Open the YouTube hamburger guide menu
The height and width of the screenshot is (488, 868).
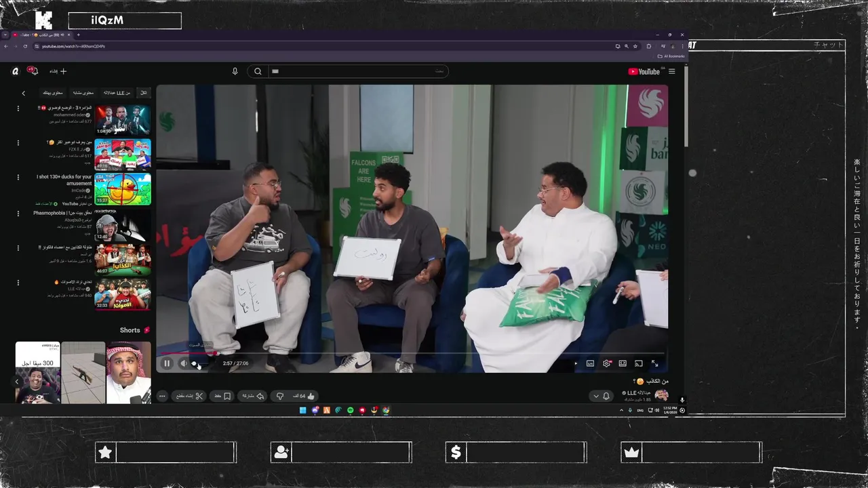click(x=671, y=71)
